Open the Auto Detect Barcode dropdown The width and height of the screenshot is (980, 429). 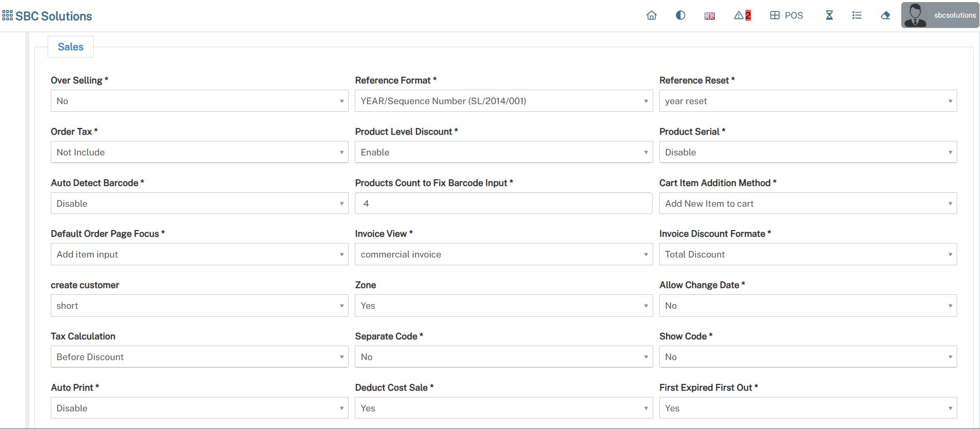[199, 204]
